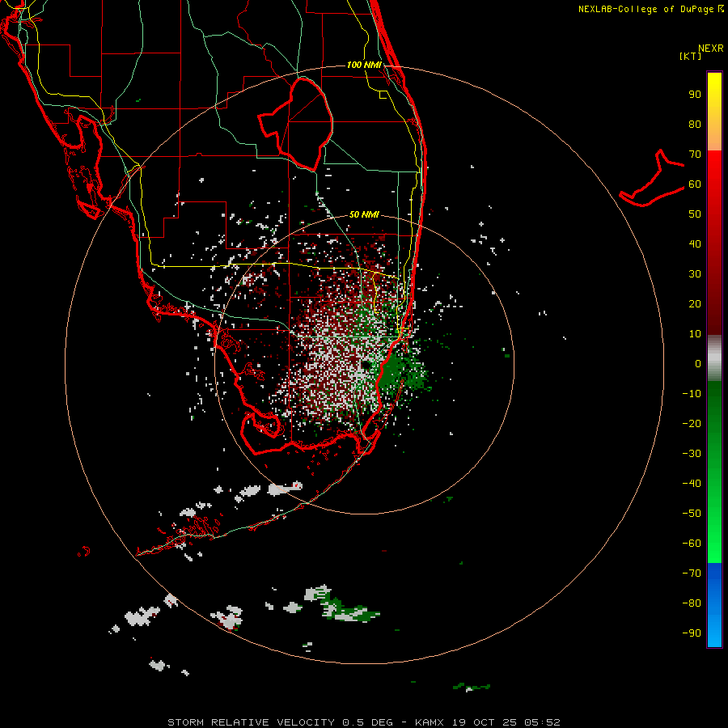Select the positive 20 scale value
Screen dimensions: 728x728
click(695, 303)
